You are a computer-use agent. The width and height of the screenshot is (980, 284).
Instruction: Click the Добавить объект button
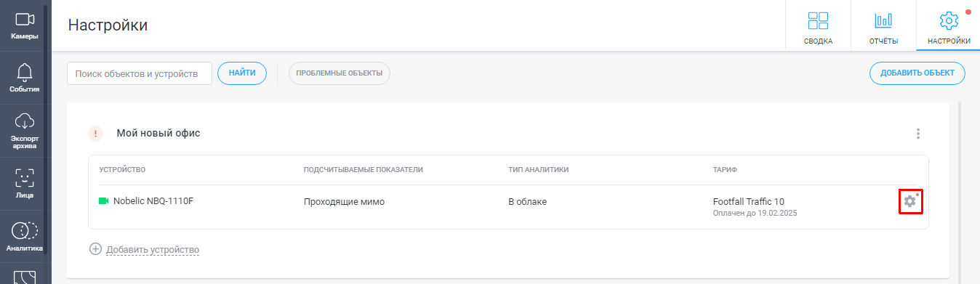(917, 73)
